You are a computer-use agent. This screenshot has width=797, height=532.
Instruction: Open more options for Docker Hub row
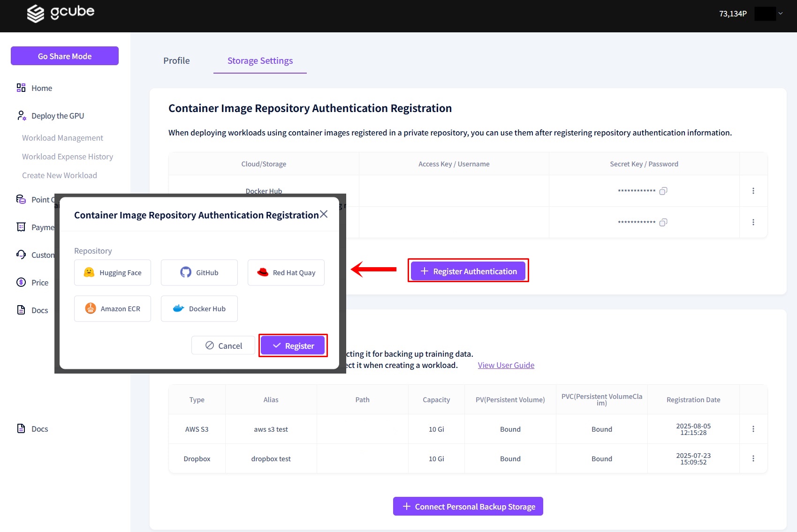point(753,191)
